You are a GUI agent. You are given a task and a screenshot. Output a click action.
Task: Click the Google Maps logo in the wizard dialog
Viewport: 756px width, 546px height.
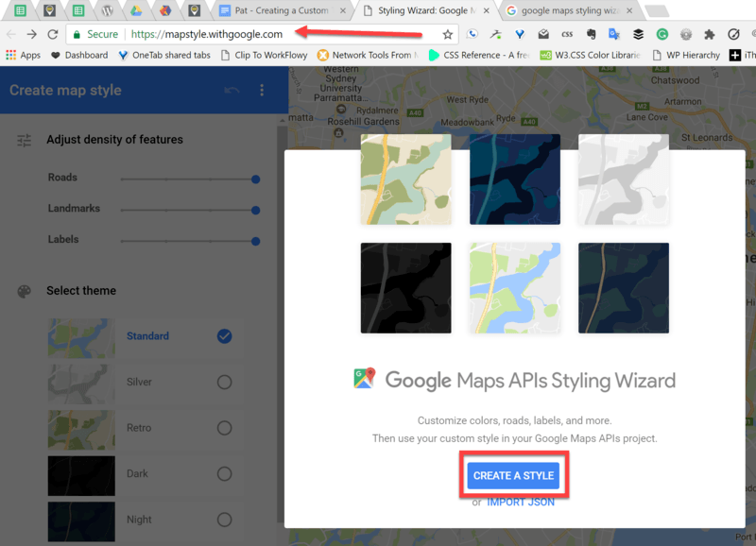pos(365,379)
